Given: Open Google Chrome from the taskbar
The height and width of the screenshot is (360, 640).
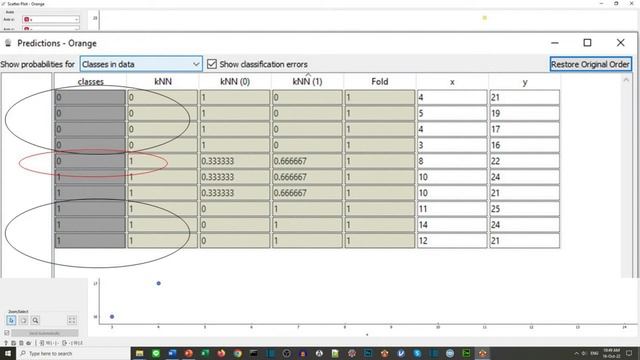Looking at the screenshot, I should (237, 353).
